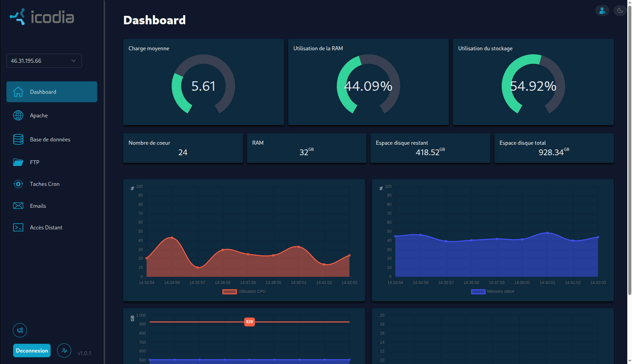This screenshot has height=364, width=632.
Task: Toggle the Utilisation CPU legend series
Action: [x=244, y=291]
